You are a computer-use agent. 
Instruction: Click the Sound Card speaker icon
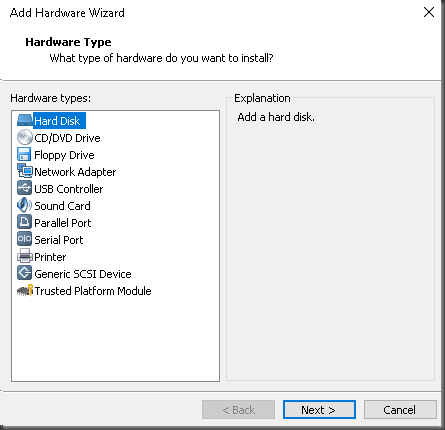24,205
